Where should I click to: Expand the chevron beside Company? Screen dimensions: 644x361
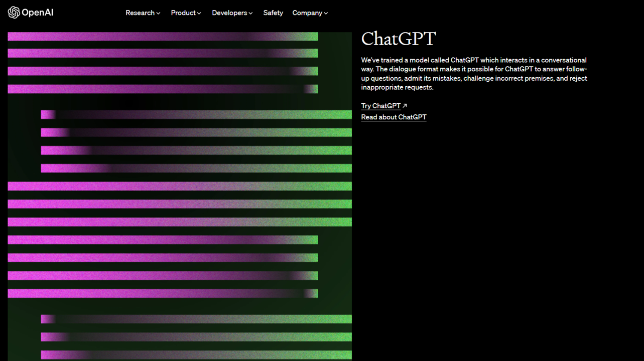pos(326,14)
